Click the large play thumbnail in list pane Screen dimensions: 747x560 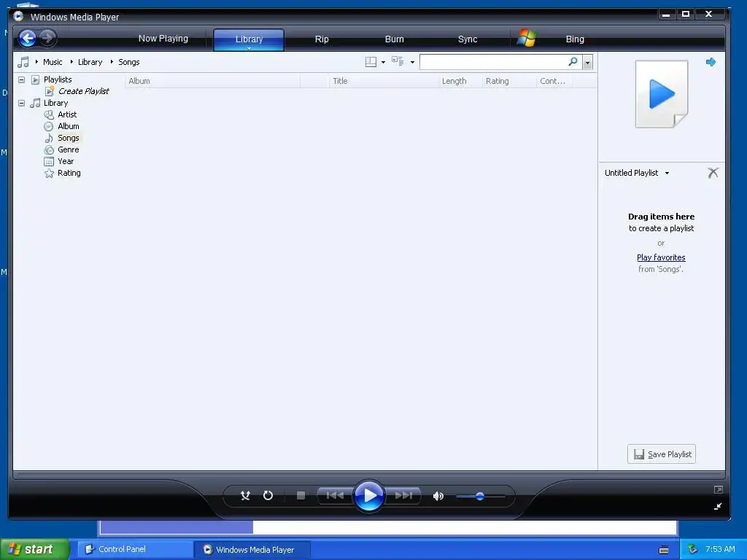[662, 94]
